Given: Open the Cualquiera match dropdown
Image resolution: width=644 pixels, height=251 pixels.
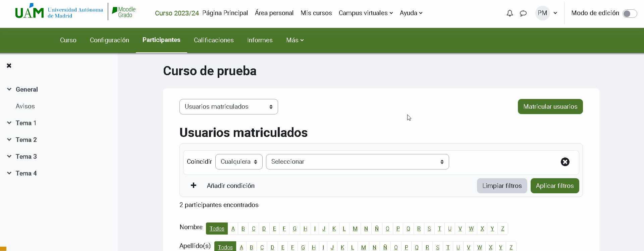Looking at the screenshot, I should (239, 162).
